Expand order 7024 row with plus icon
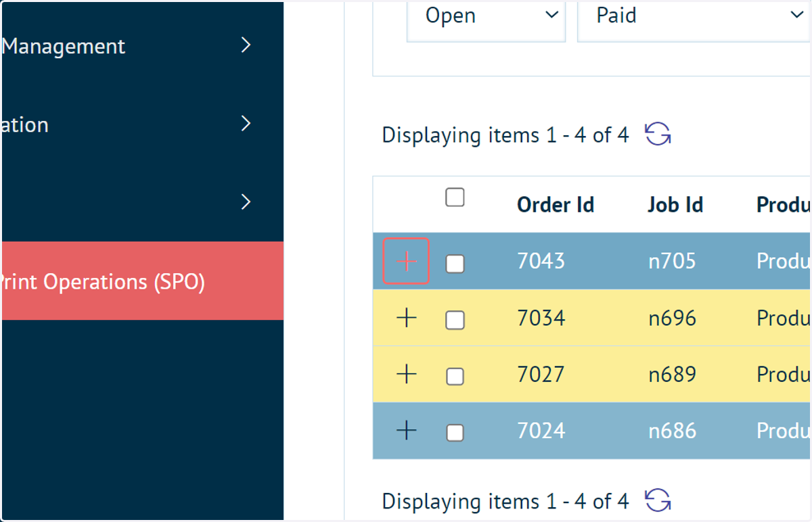812x522 pixels. (x=406, y=430)
